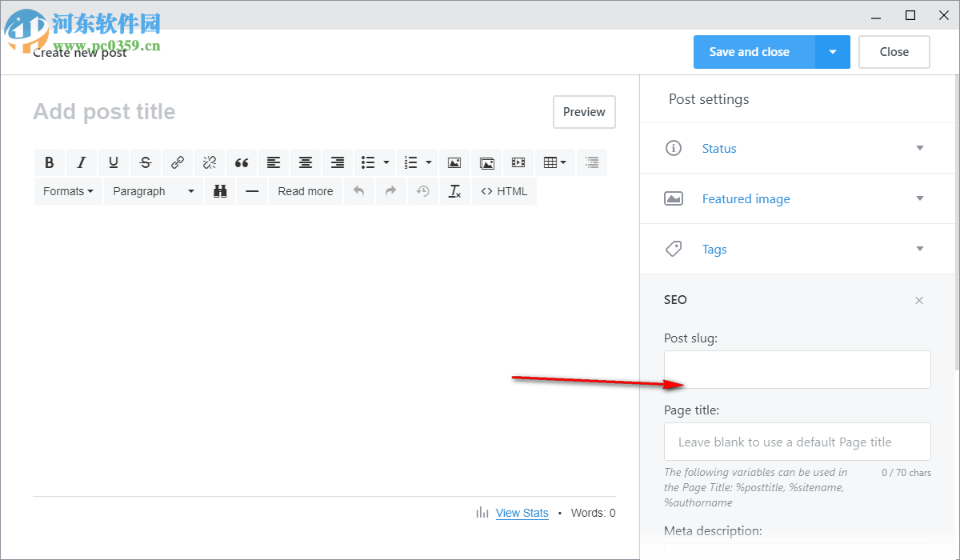Insert a numbered list

pos(410,162)
